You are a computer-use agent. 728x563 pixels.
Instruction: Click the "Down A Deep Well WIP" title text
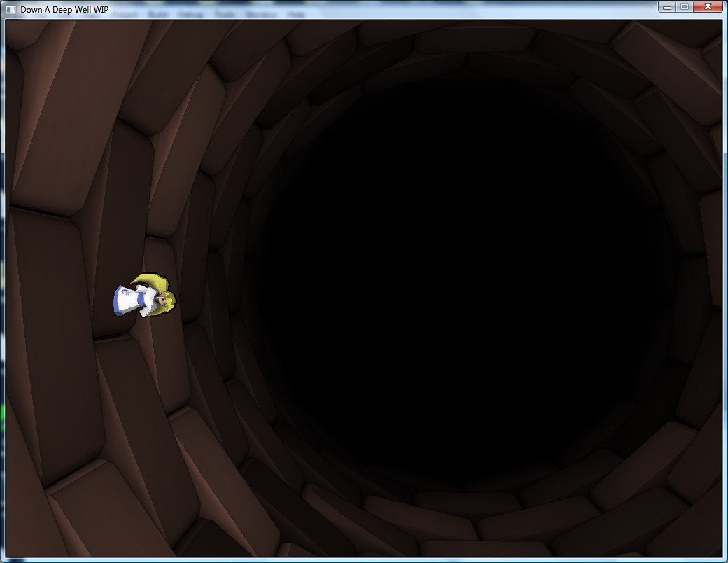pyautogui.click(x=64, y=10)
